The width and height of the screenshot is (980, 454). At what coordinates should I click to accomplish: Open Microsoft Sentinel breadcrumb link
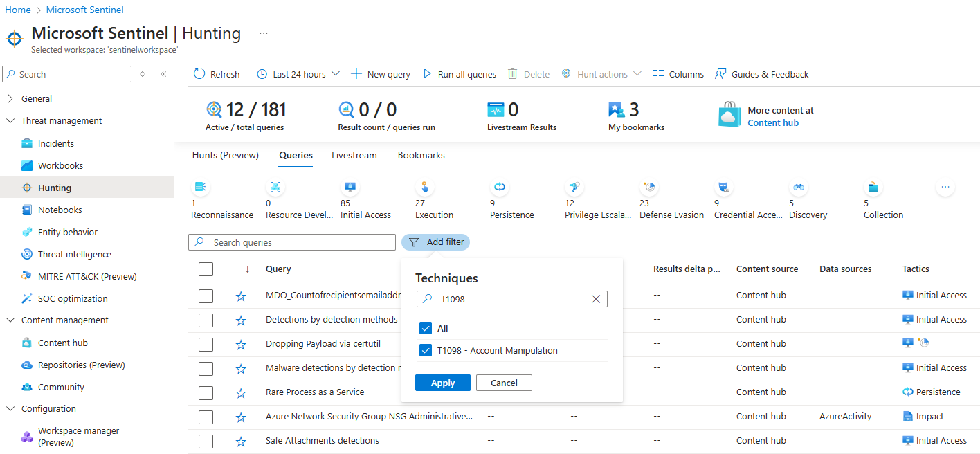pos(85,10)
